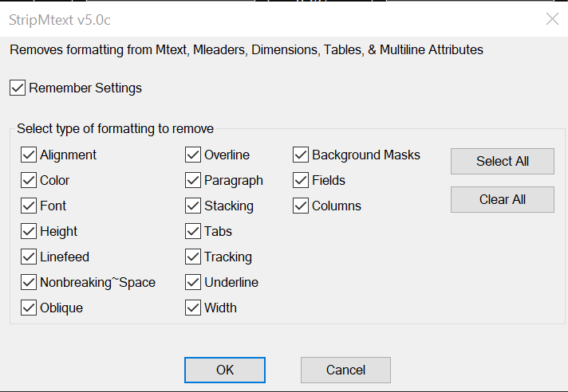This screenshot has width=568, height=392.
Task: Toggle Nonbreaking~Space checkbox
Action: tap(29, 282)
